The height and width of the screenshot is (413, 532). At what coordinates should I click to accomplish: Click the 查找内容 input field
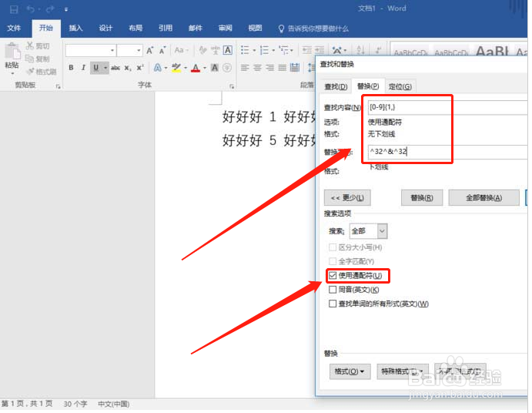pyautogui.click(x=448, y=107)
